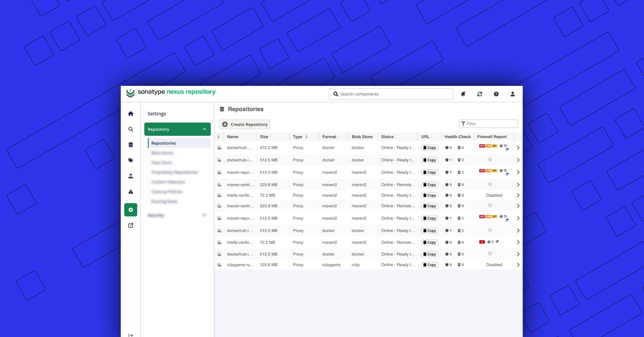The height and width of the screenshot is (337, 644).
Task: Open the user account icon
Action: tap(513, 94)
